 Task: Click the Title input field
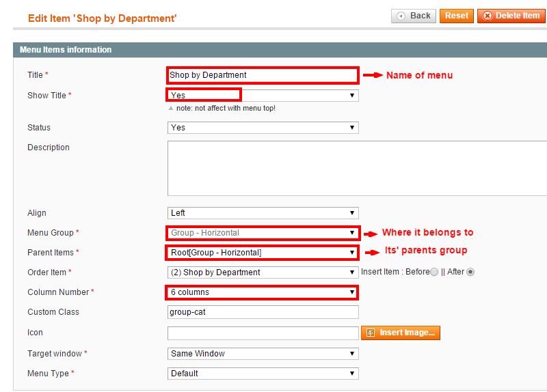click(x=263, y=75)
